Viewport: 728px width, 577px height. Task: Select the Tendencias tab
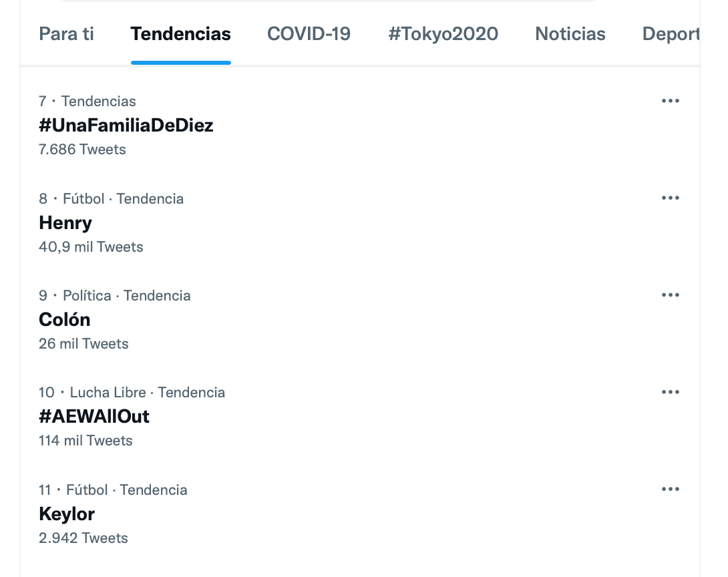(x=180, y=34)
